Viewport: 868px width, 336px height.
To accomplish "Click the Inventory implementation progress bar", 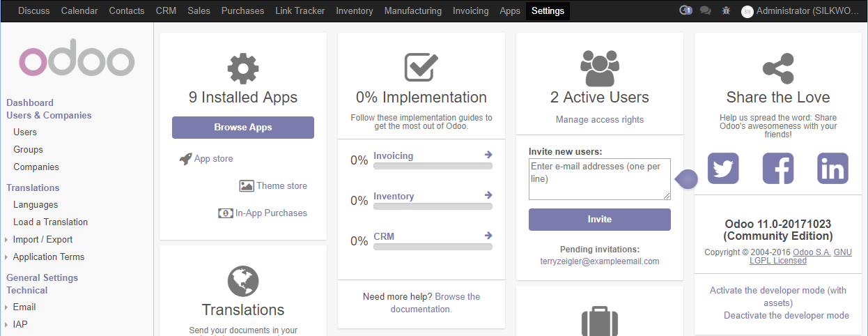I will (433, 206).
